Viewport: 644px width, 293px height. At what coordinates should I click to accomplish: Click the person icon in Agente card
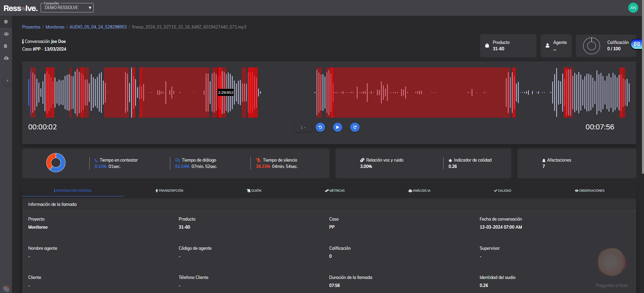(x=547, y=46)
